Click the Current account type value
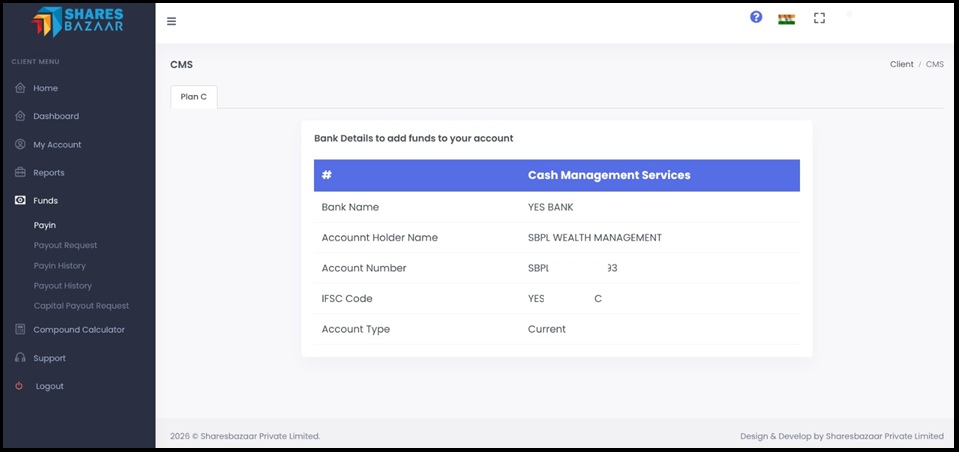 click(547, 329)
